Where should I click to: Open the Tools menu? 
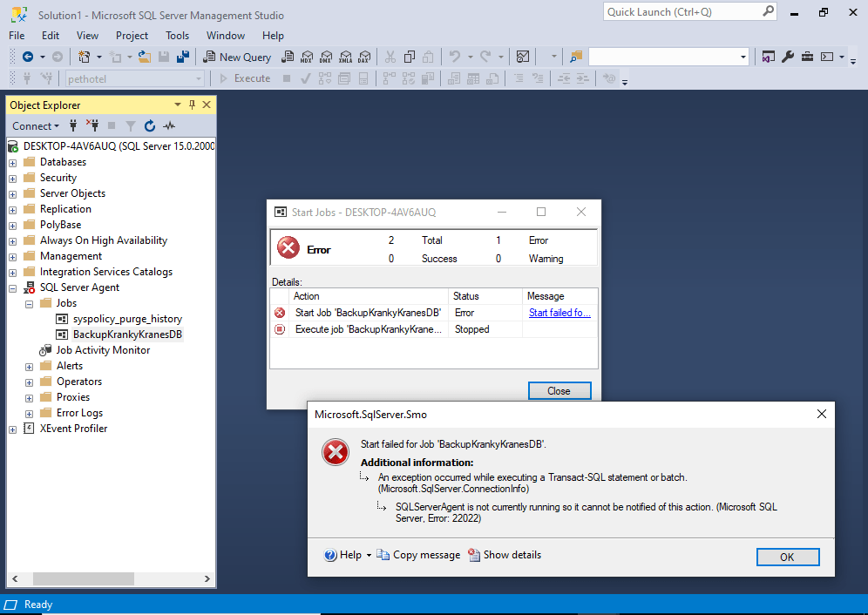click(x=177, y=36)
